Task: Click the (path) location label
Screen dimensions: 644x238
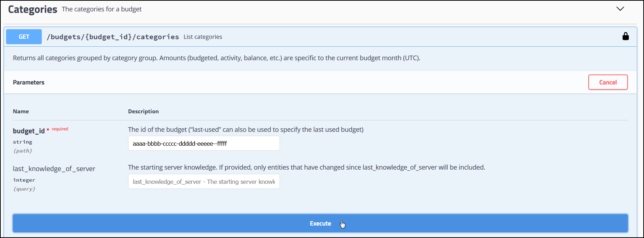Action: click(22, 151)
